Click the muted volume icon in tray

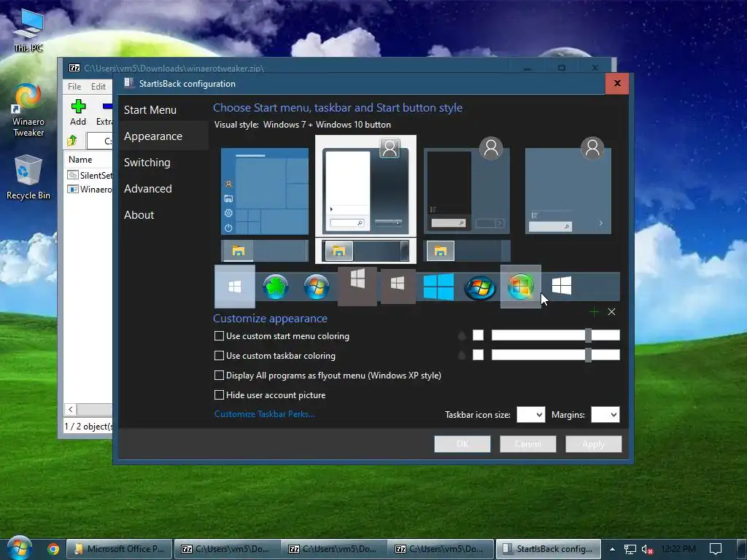pos(647,550)
